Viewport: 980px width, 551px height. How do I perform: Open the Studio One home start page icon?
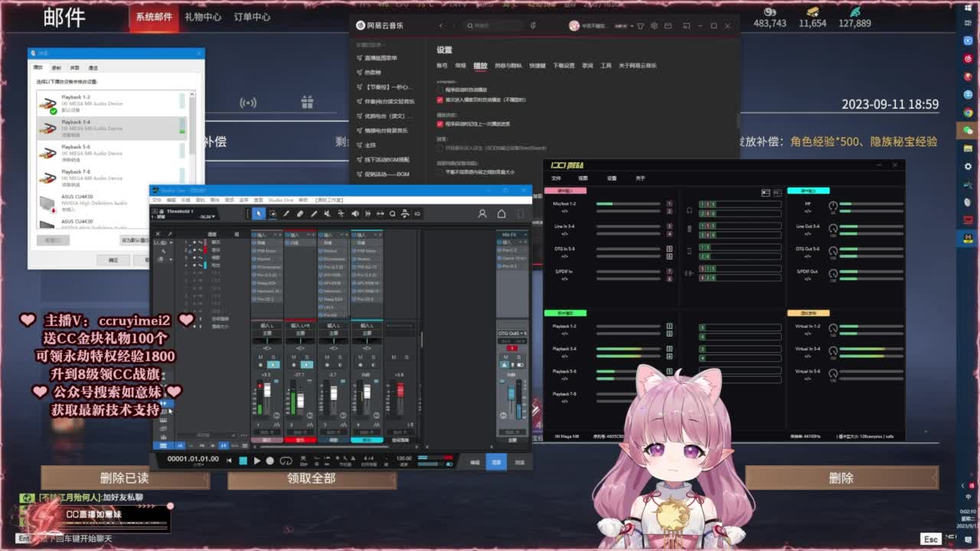501,214
